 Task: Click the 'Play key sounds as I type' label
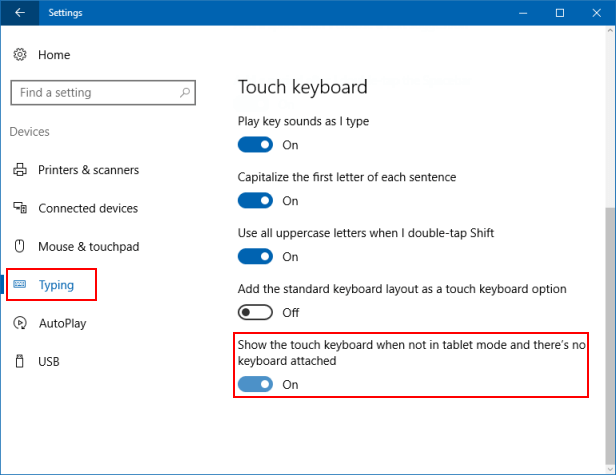(303, 121)
